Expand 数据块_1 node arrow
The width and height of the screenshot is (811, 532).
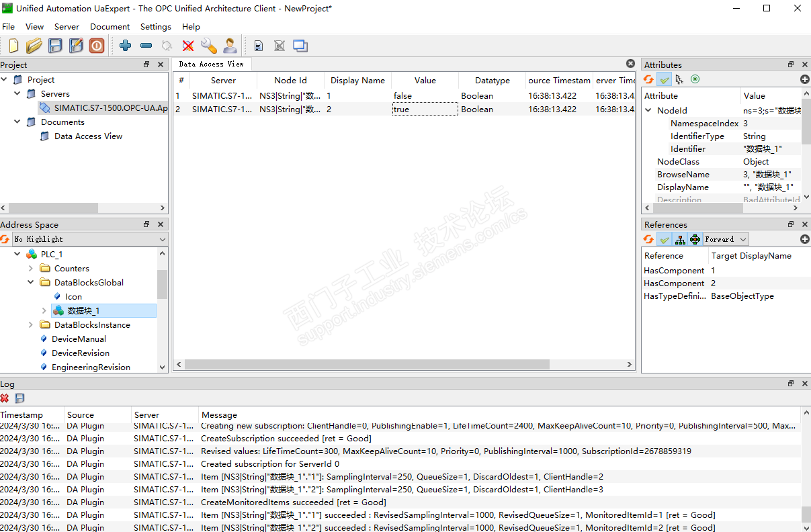(x=44, y=311)
